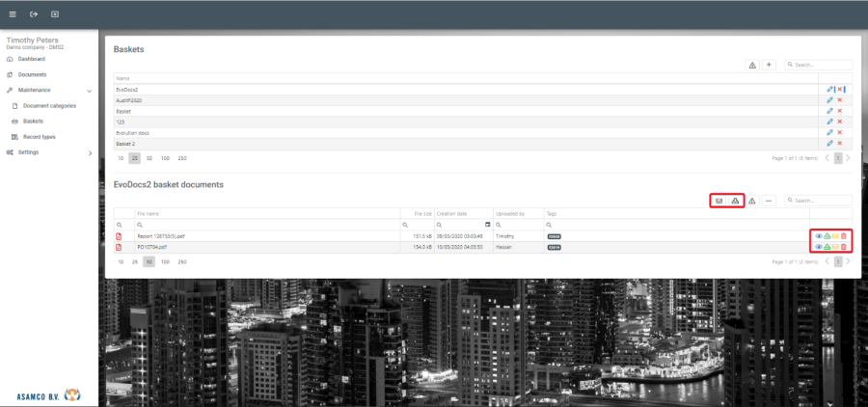Image resolution: width=868 pixels, height=407 pixels.
Task: Email all basket documents using envelope toolbar button
Action: (x=719, y=201)
